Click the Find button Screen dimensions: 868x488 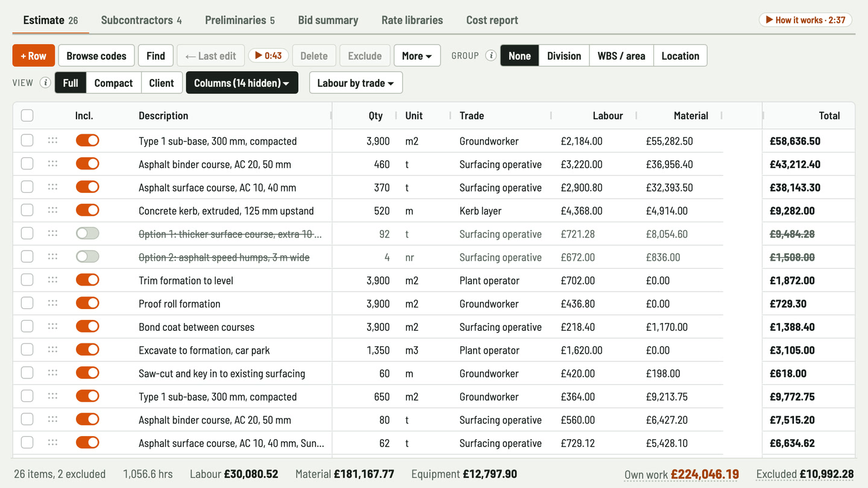[156, 55]
